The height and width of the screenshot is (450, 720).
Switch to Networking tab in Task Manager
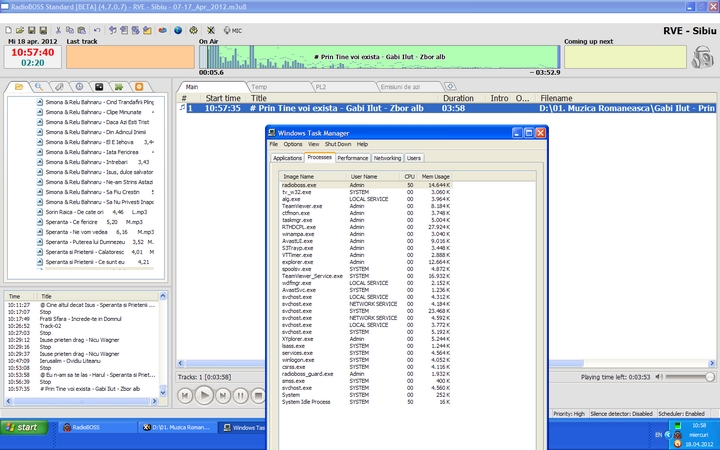coord(387,158)
